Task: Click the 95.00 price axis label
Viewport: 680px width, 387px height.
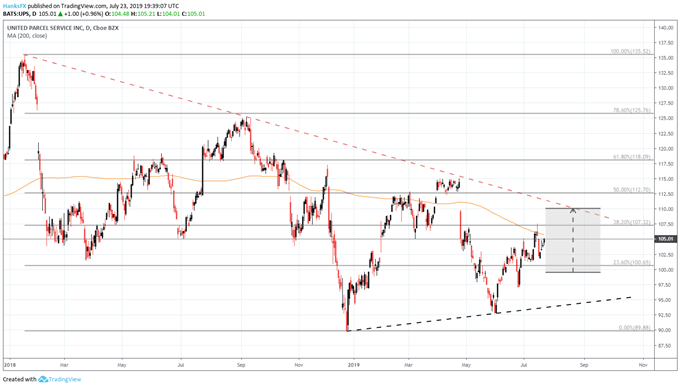Action: click(x=666, y=300)
